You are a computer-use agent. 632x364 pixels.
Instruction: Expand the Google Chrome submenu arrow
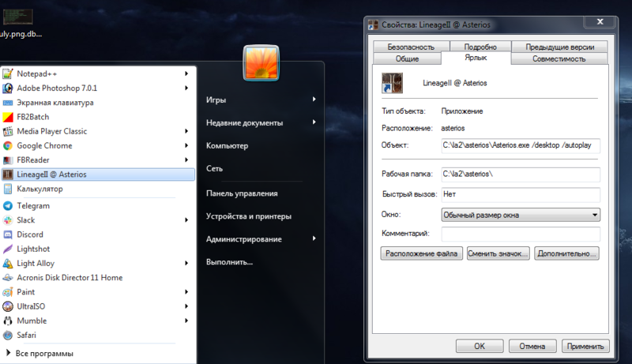[x=186, y=146]
